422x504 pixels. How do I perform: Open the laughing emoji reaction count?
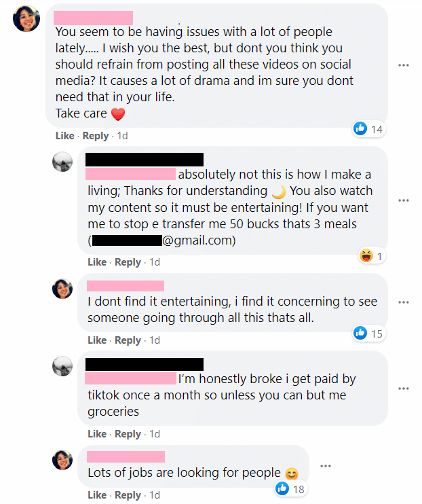tap(371, 256)
